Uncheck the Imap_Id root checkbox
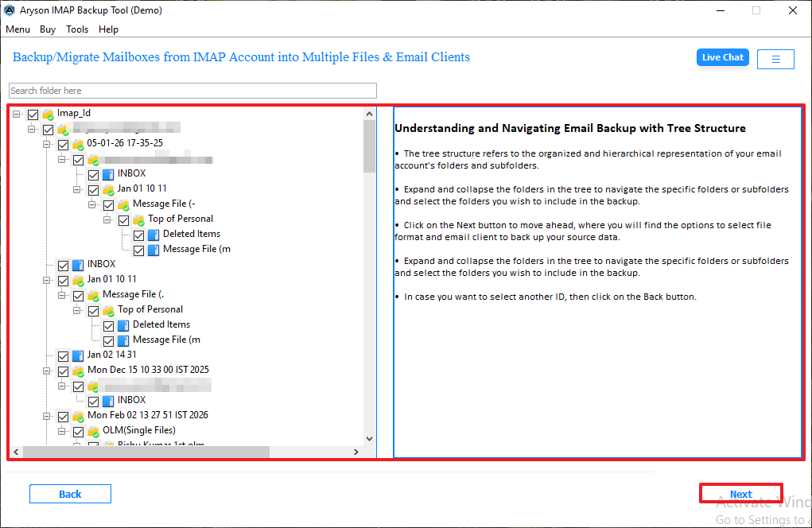The image size is (812, 528). (33, 115)
